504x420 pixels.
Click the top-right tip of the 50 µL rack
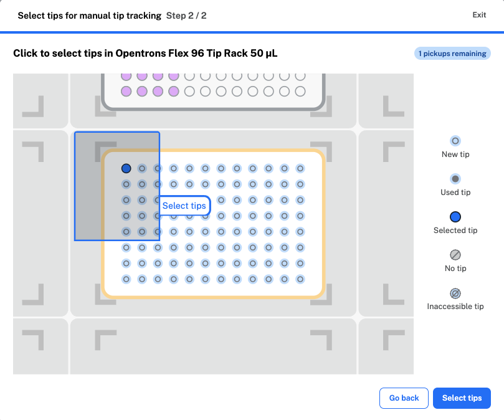coord(300,168)
